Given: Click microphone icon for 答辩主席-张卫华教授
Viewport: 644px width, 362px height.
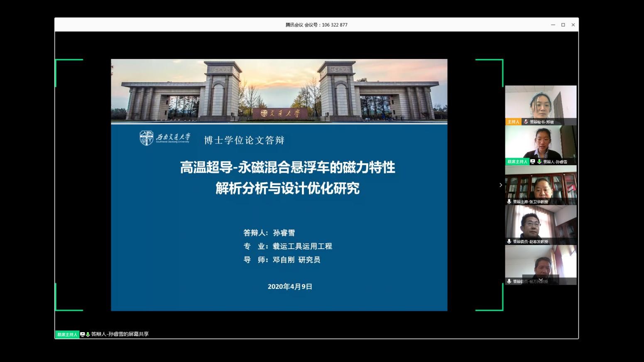Looking at the screenshot, I should [509, 201].
